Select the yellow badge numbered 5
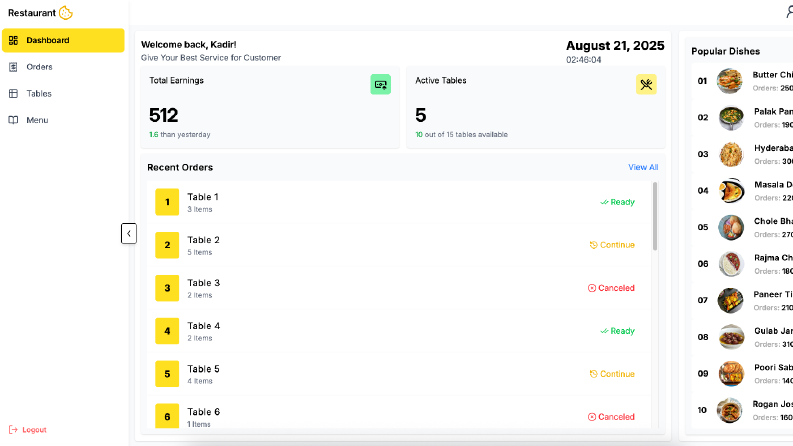 pos(167,374)
